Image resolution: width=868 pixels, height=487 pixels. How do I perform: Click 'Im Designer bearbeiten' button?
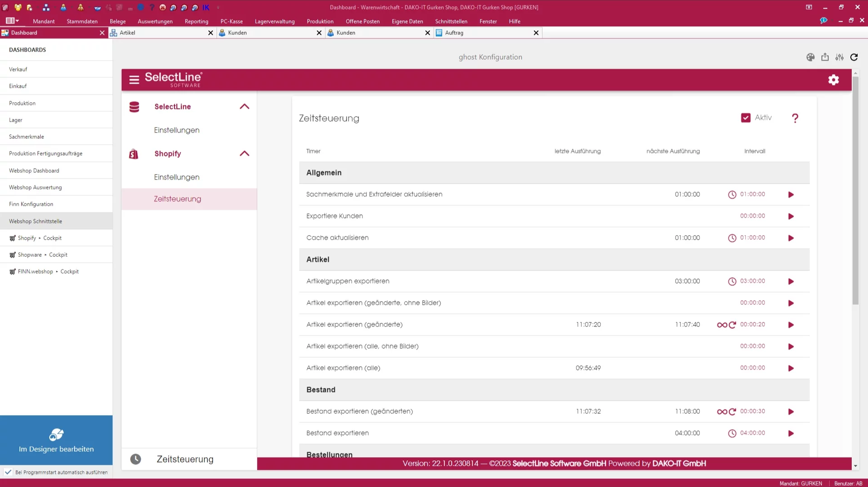[57, 440]
